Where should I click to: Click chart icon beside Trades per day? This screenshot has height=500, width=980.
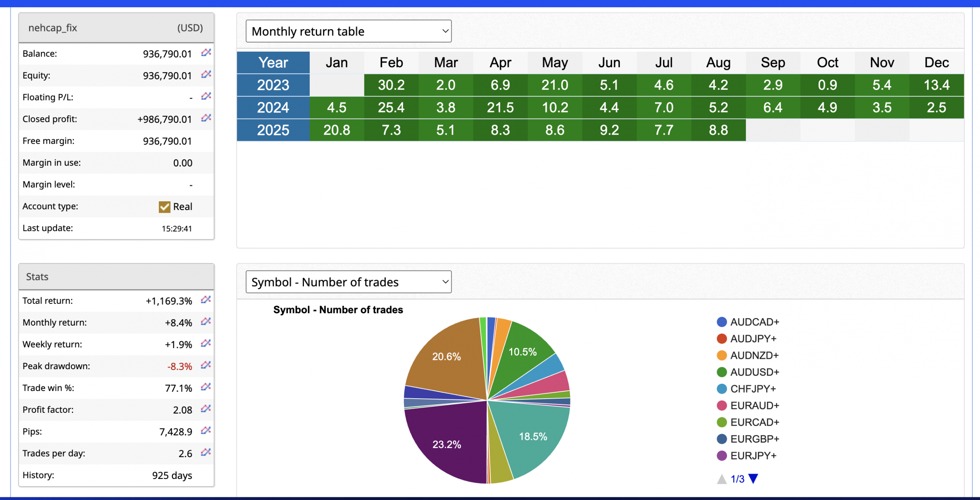pyautogui.click(x=206, y=452)
